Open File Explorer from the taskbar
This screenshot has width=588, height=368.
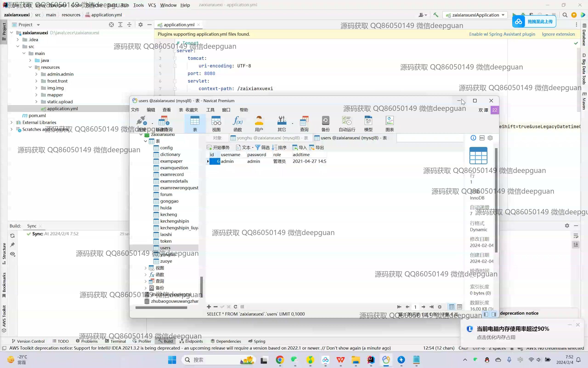pos(356,360)
